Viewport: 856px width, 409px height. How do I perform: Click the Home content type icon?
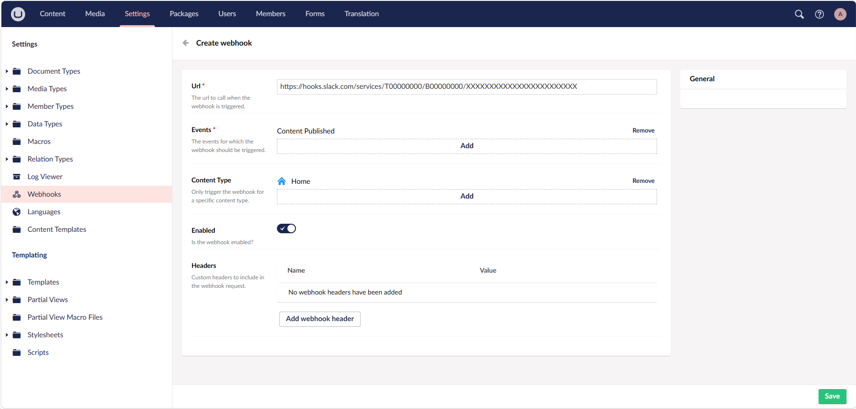(282, 181)
